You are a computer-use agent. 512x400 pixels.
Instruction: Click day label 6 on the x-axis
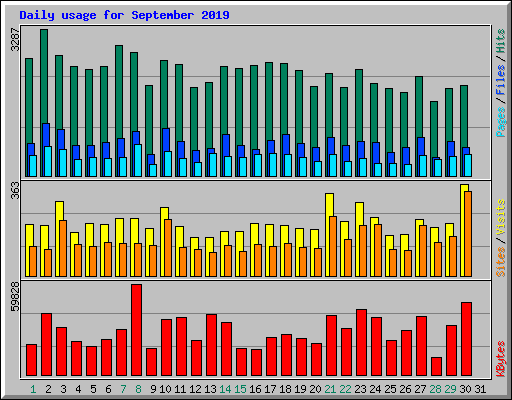[x=108, y=389]
